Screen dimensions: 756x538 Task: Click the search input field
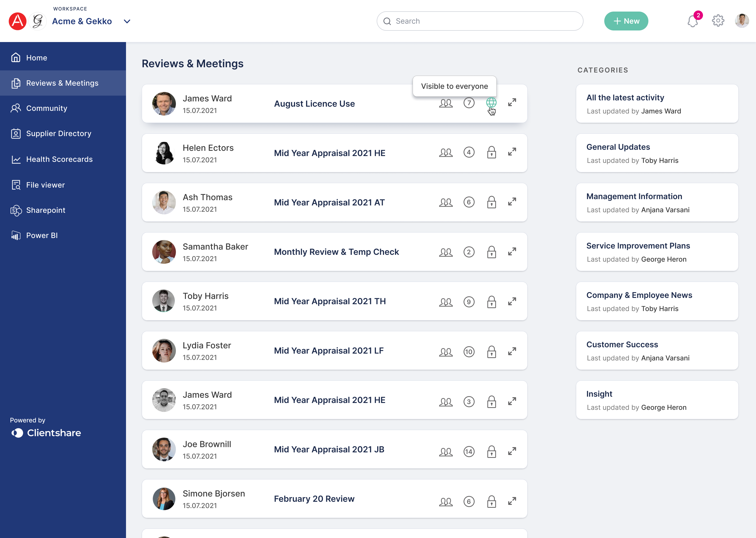click(480, 21)
